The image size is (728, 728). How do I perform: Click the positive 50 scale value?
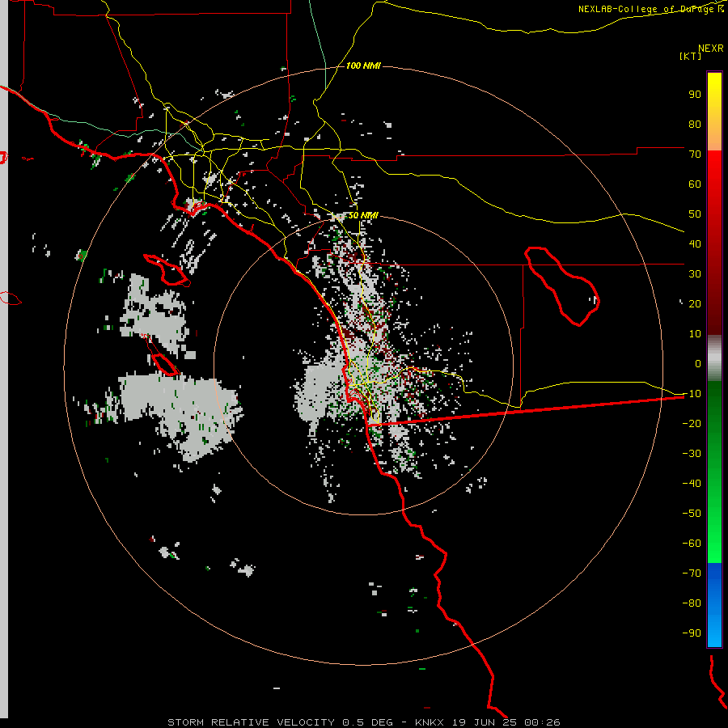[x=695, y=214]
